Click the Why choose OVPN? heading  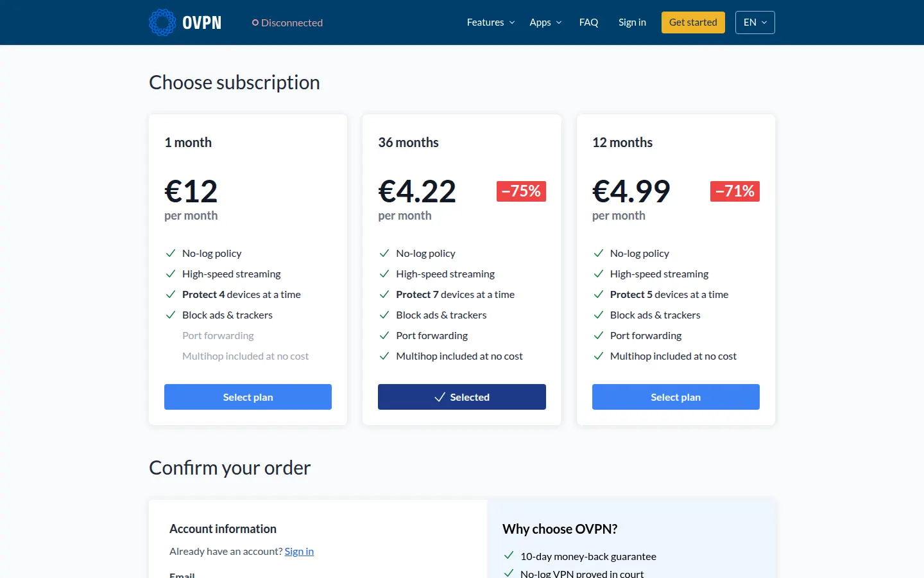[560, 529]
